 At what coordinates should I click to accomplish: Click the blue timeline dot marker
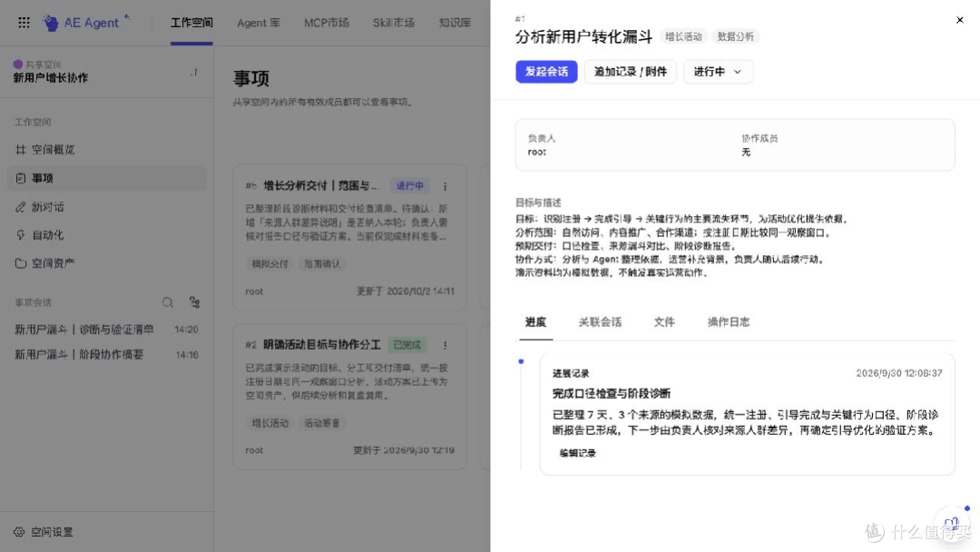(521, 362)
